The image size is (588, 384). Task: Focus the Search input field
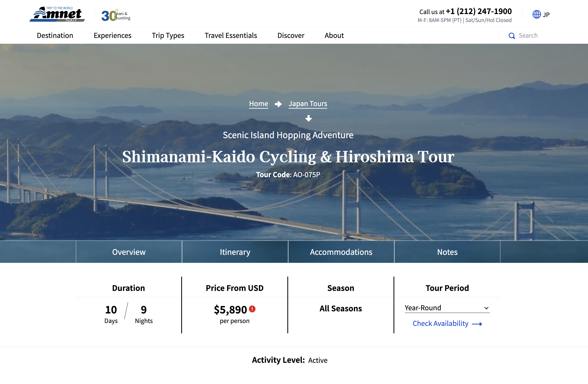click(x=528, y=36)
